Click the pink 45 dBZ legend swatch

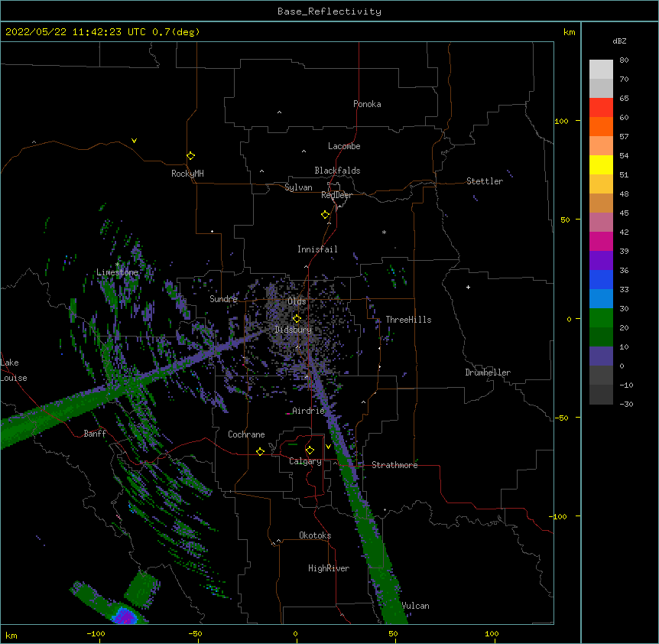click(601, 222)
